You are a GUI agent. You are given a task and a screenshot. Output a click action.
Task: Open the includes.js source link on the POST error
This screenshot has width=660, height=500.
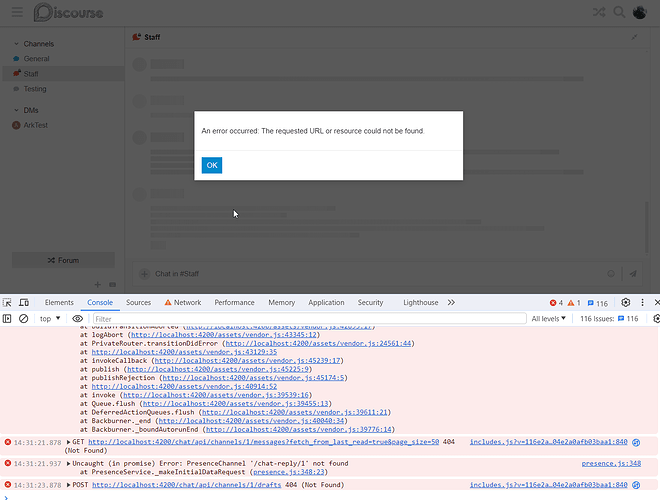(x=548, y=485)
